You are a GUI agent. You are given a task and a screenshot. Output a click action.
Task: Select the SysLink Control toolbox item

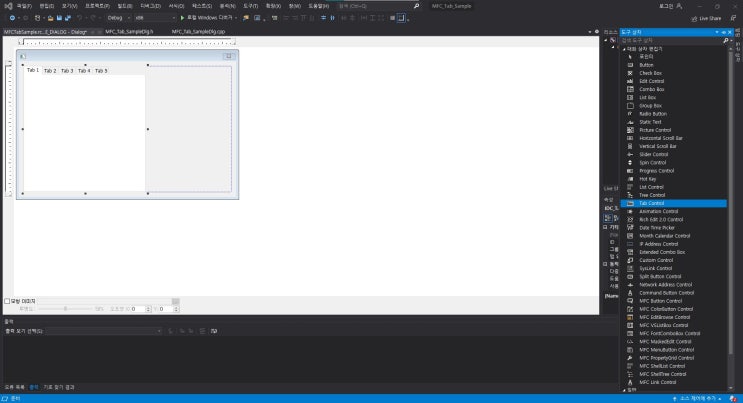coord(674,268)
